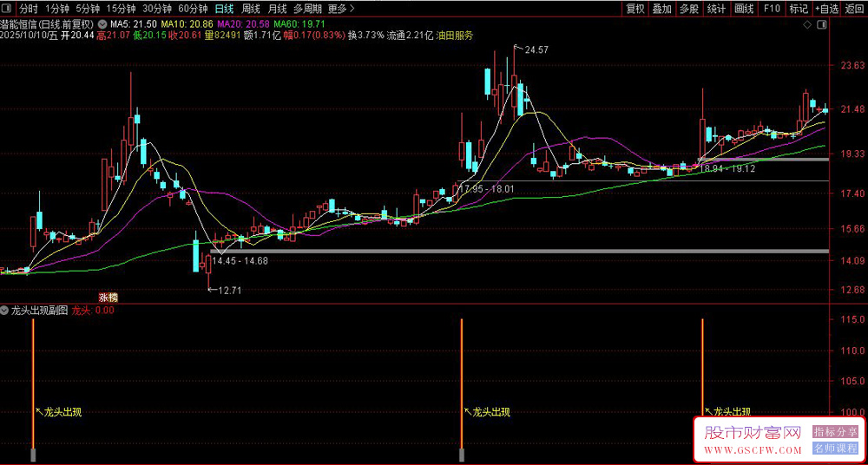Screen dimensions: 868x465
Task: Click the 复权 button
Action: coord(635,9)
